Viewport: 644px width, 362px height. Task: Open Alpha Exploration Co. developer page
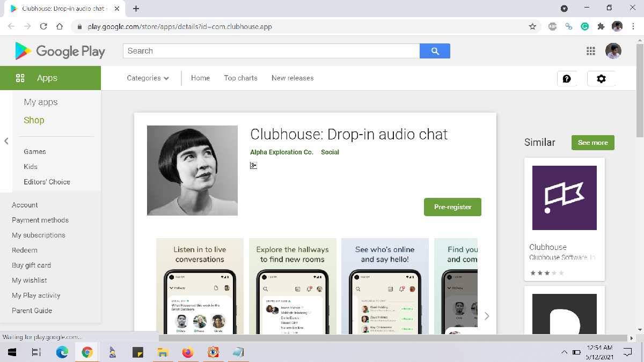click(x=282, y=152)
